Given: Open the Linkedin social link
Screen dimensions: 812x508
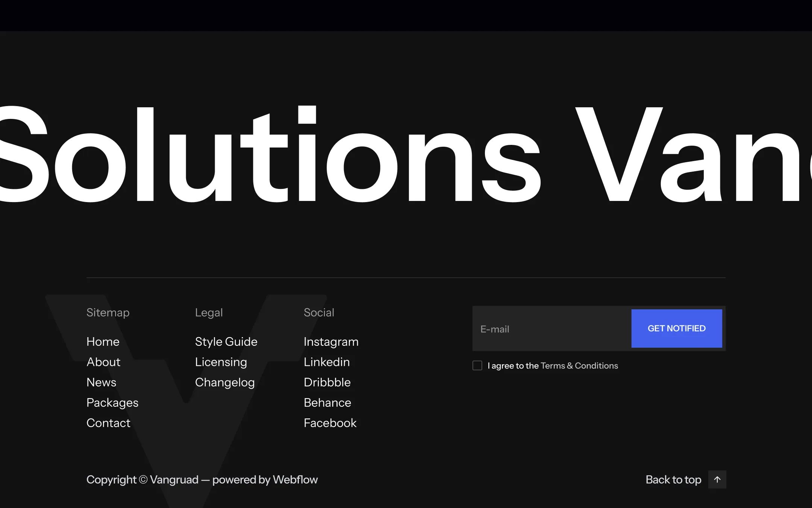Looking at the screenshot, I should (327, 362).
